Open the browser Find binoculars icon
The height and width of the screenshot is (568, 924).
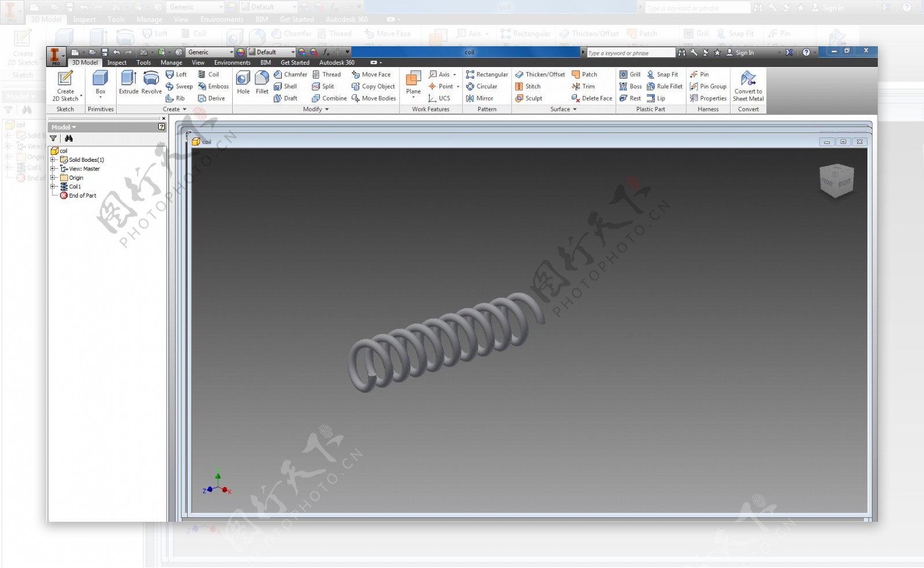click(x=69, y=138)
